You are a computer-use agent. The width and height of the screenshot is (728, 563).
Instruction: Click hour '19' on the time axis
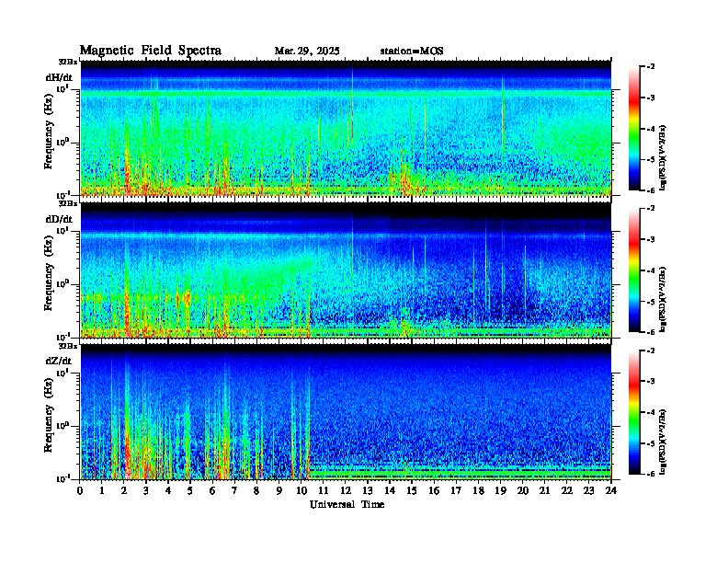tap(500, 490)
